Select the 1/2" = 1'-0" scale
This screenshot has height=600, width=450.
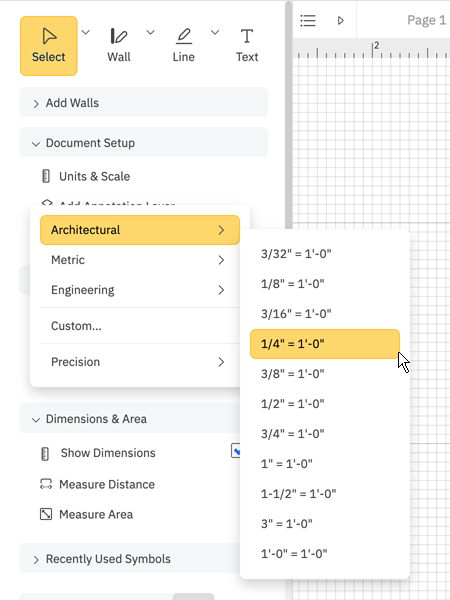325,404
